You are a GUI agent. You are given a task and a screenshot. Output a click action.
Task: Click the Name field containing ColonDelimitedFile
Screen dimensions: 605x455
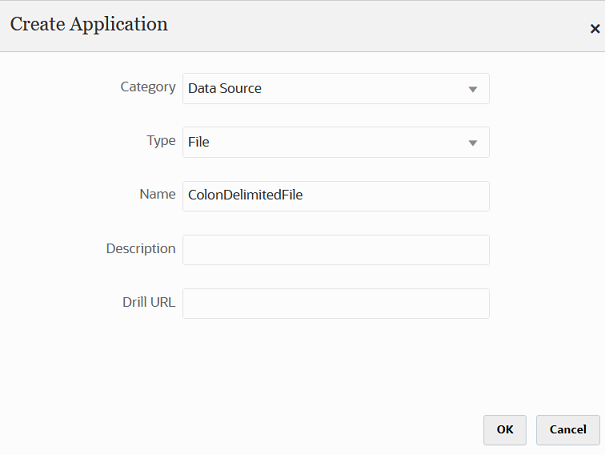click(336, 196)
